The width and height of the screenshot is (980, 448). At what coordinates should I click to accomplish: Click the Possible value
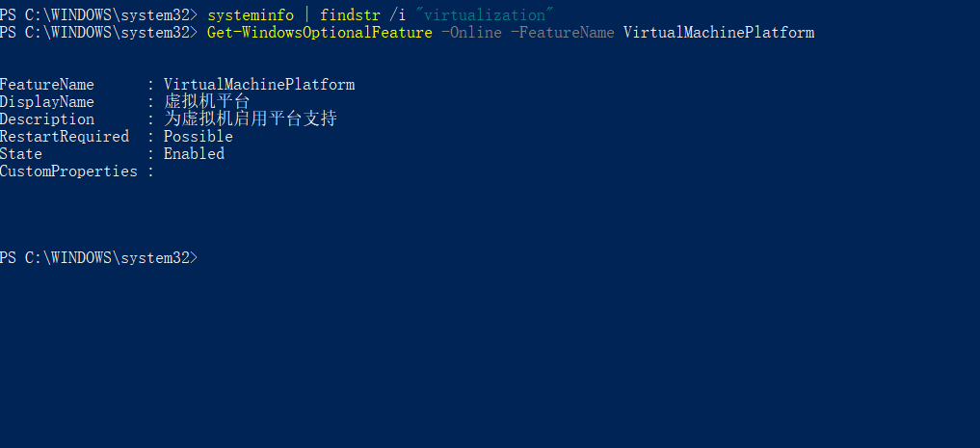point(199,136)
